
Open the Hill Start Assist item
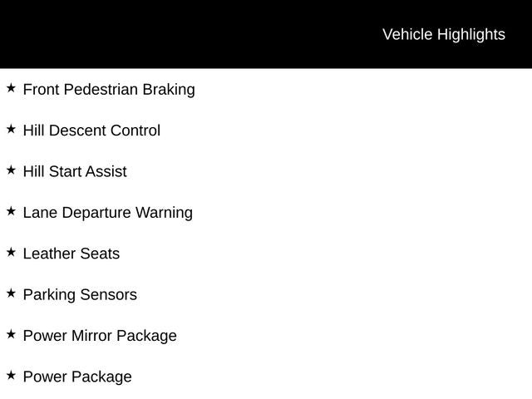click(x=75, y=171)
